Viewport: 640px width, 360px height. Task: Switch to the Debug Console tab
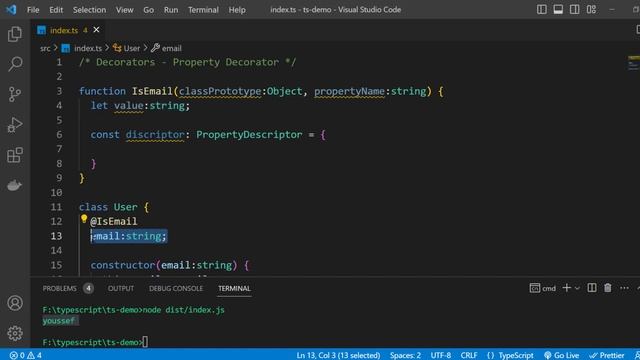(x=176, y=289)
